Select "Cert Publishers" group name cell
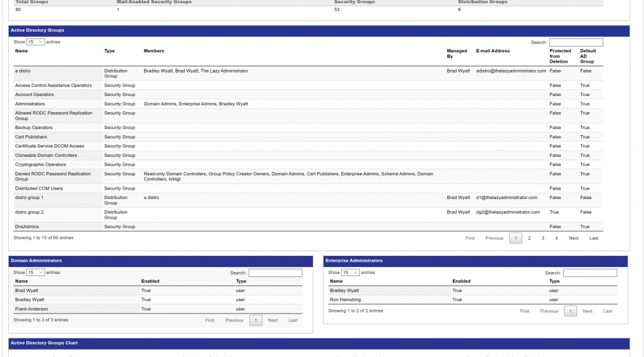Viewport: 644px width, 357px height. pos(58,136)
